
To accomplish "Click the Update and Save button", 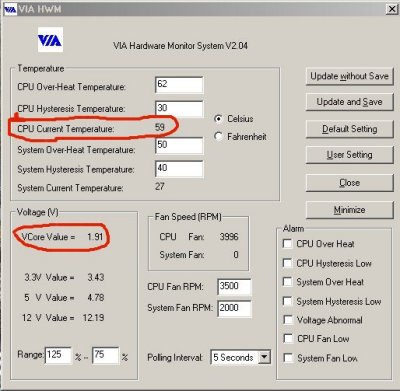I will click(x=349, y=102).
